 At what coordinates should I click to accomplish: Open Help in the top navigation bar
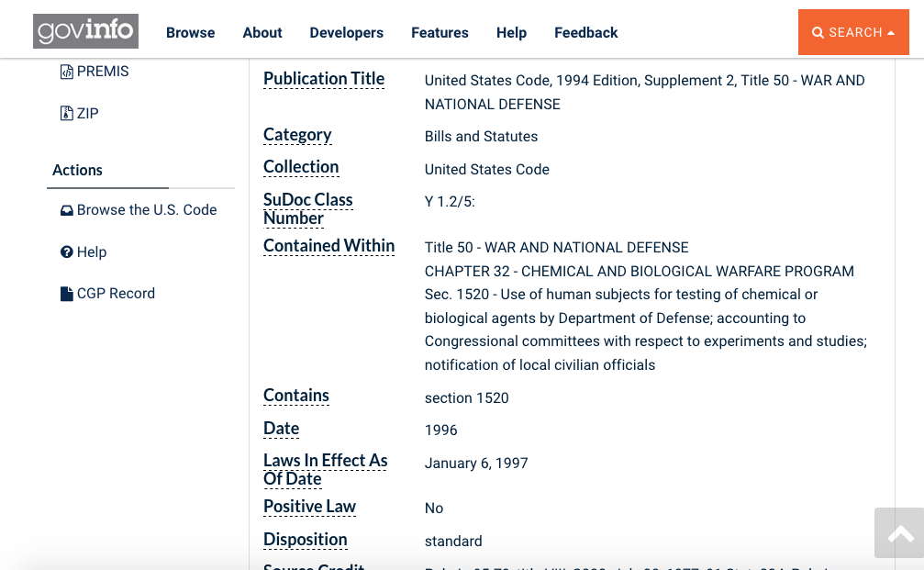(511, 33)
